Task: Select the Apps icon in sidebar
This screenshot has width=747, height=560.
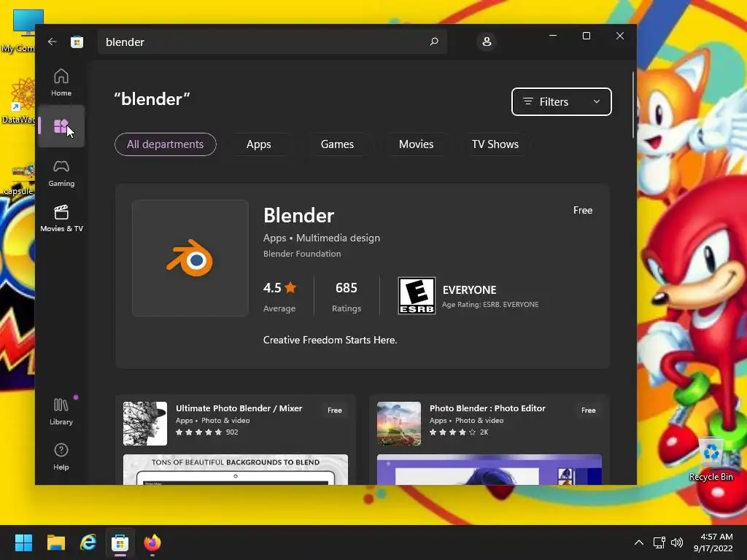Action: [61, 126]
